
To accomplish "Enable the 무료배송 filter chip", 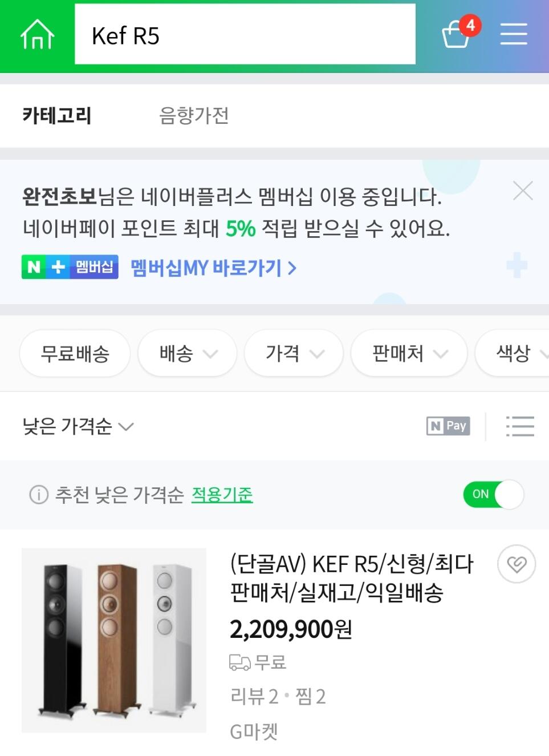I will [75, 354].
